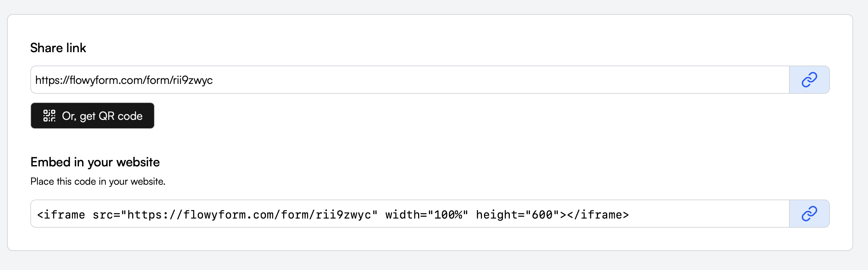
Task: Click the 'Place this code in your website' text
Action: 98,182
